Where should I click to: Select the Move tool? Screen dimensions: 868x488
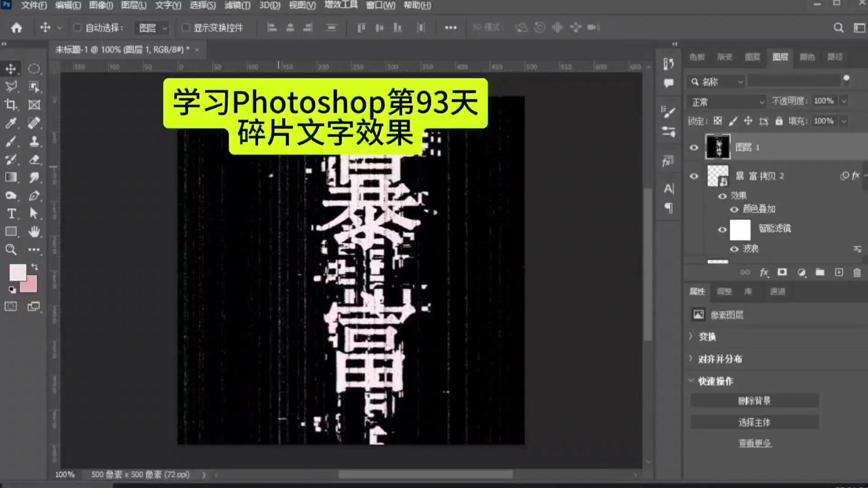pyautogui.click(x=11, y=68)
